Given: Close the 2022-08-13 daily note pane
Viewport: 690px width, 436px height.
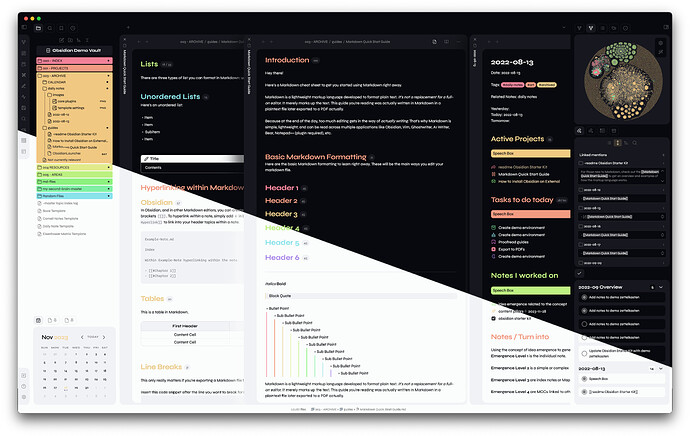Looking at the screenshot, I should (474, 39).
